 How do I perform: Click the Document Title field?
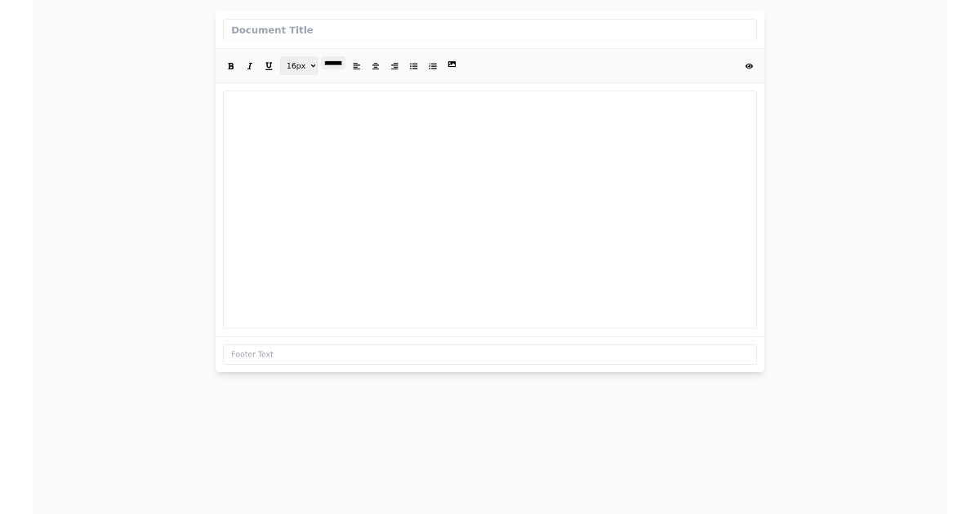[490, 29]
